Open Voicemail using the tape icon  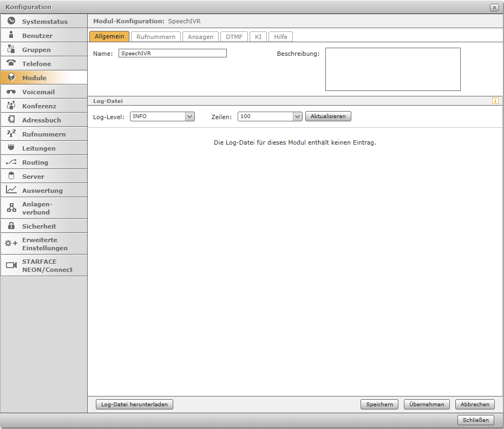tap(11, 92)
